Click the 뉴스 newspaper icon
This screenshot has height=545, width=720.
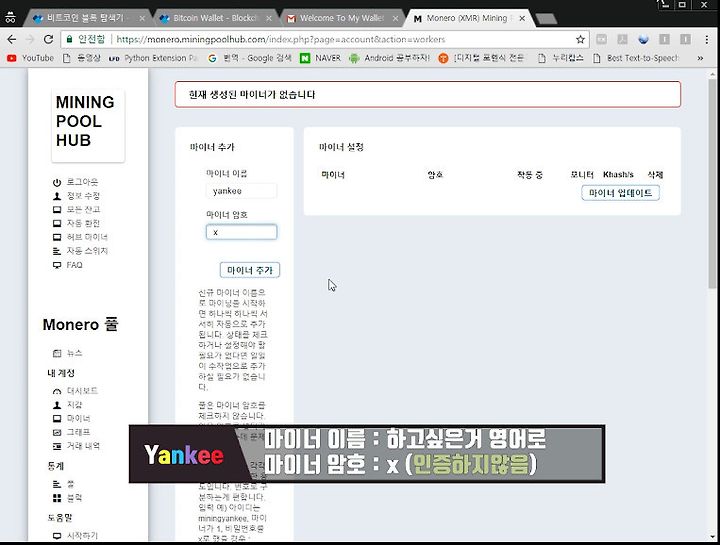[x=57, y=353]
